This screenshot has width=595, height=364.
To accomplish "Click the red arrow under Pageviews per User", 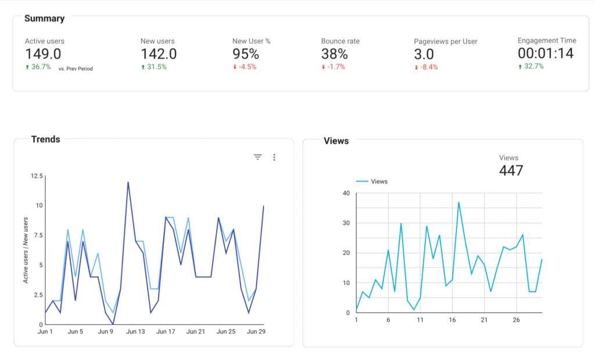I will (417, 67).
